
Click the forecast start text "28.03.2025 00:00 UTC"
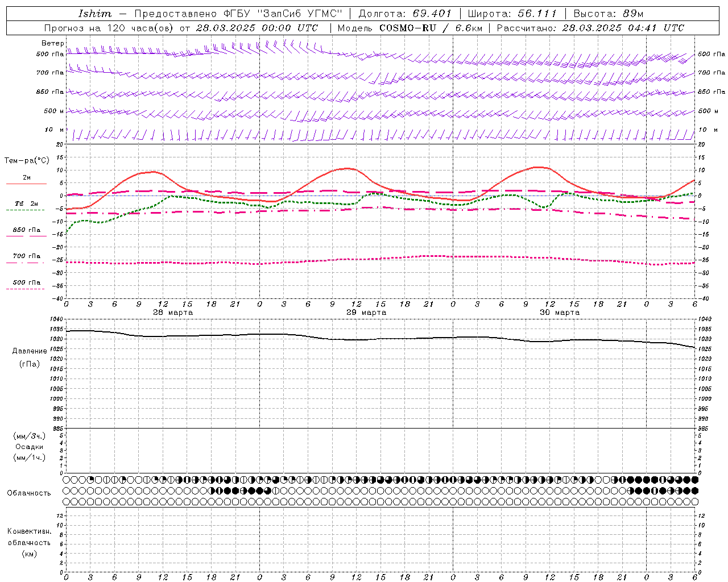[x=257, y=28]
